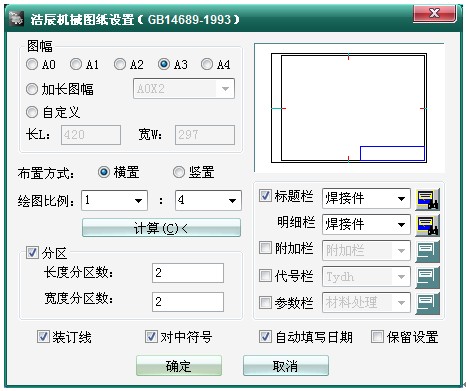Image resolution: width=466 pixels, height=391 pixels.
Task: Enable the 参数栏 checkbox
Action: click(x=265, y=302)
